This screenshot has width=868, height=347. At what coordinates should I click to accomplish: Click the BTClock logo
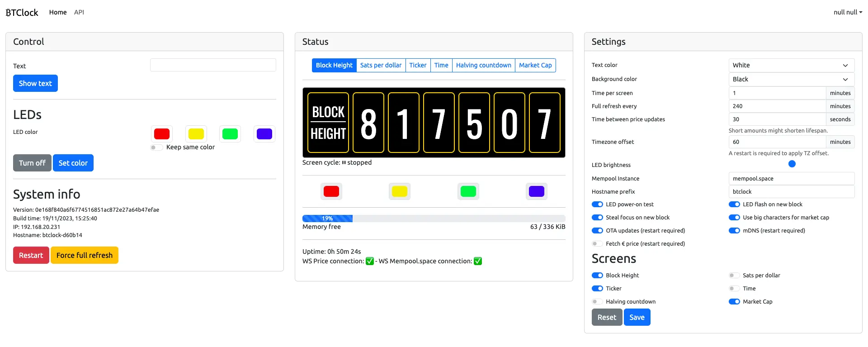point(22,12)
